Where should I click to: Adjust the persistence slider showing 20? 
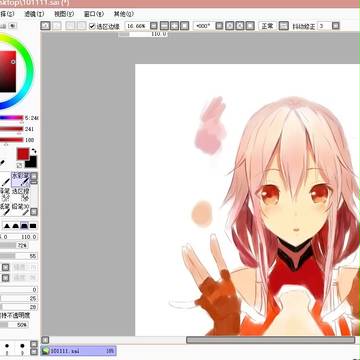click(x=19, y=307)
